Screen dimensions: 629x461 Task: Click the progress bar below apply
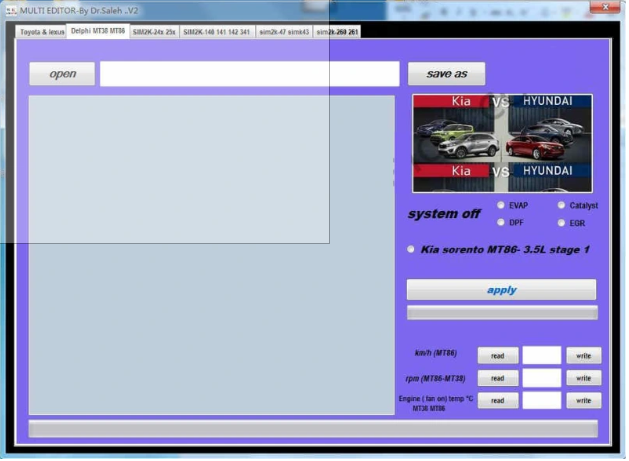pos(501,313)
